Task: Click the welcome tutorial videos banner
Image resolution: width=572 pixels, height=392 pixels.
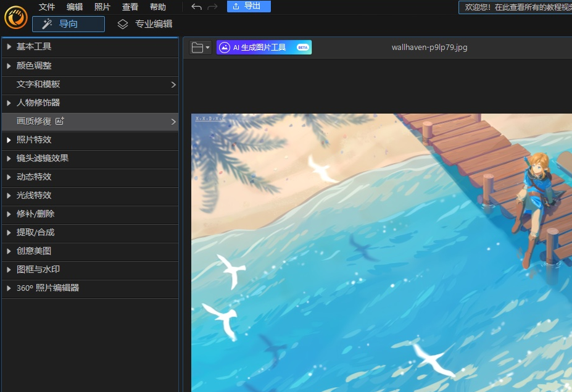Action: [515, 7]
